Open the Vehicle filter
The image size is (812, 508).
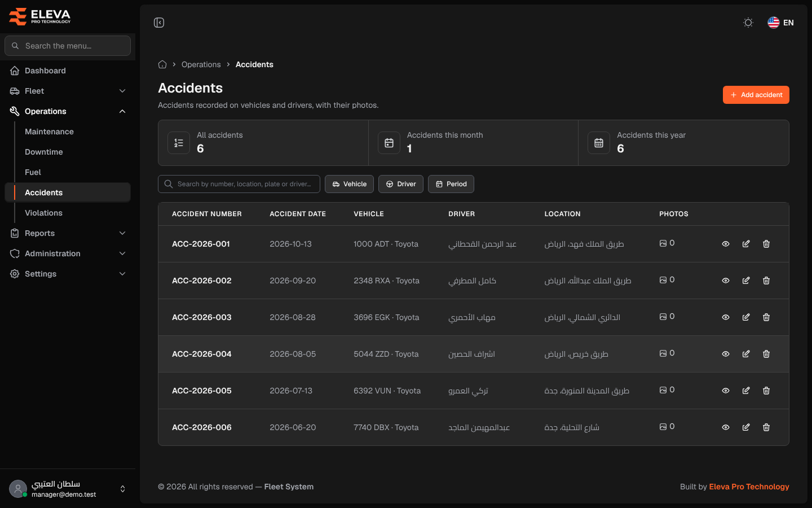coord(349,184)
